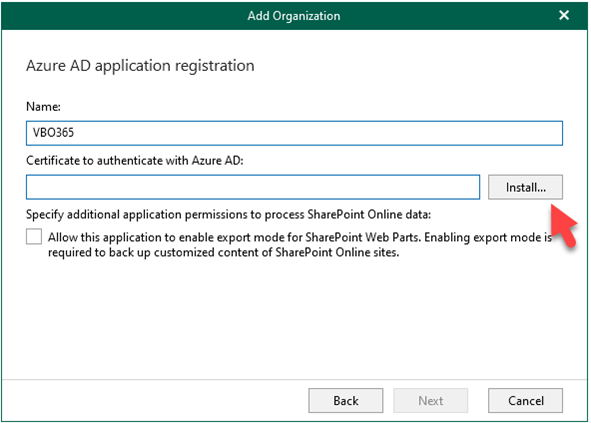Focus the empty certificate input field
Image resolution: width=591 pixels, height=423 pixels.
(253, 187)
